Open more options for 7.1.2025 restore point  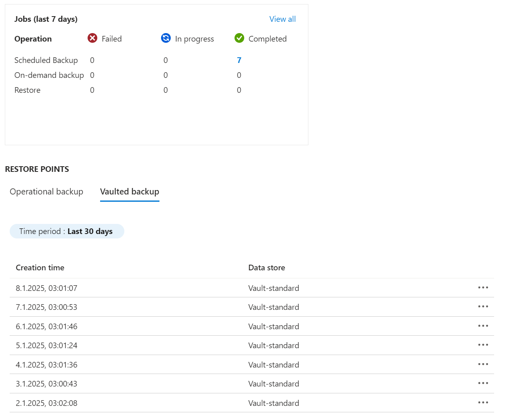click(x=483, y=307)
